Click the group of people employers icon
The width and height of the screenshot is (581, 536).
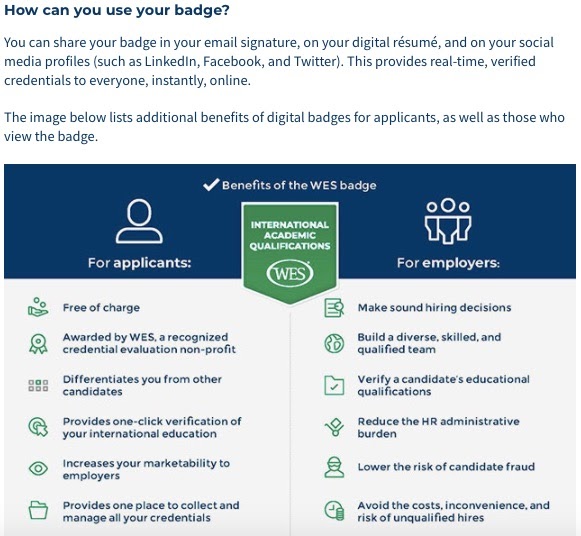pyautogui.click(x=448, y=221)
